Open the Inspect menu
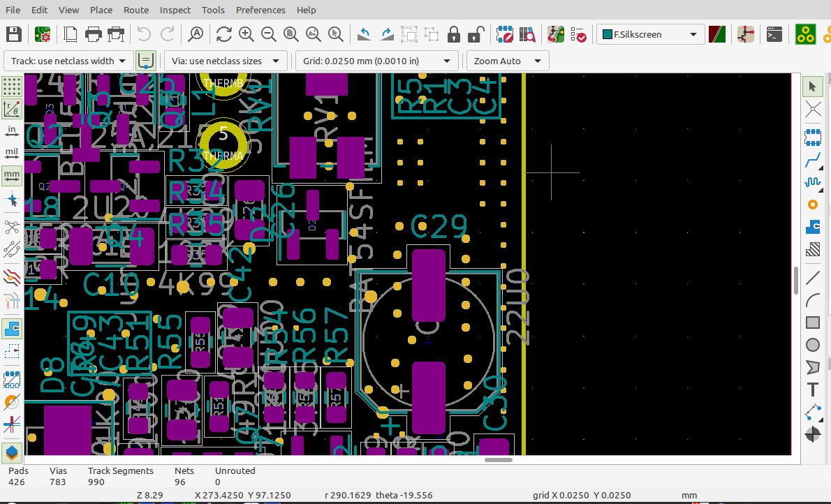 coord(175,10)
